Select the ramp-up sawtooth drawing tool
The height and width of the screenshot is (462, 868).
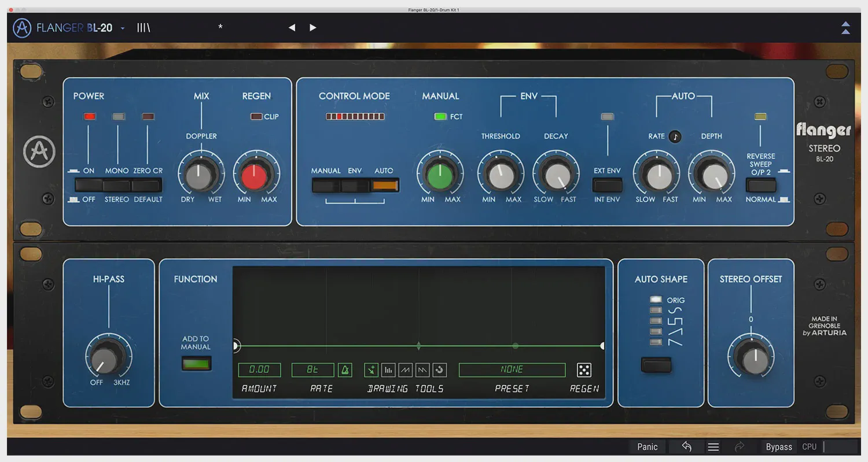(405, 370)
